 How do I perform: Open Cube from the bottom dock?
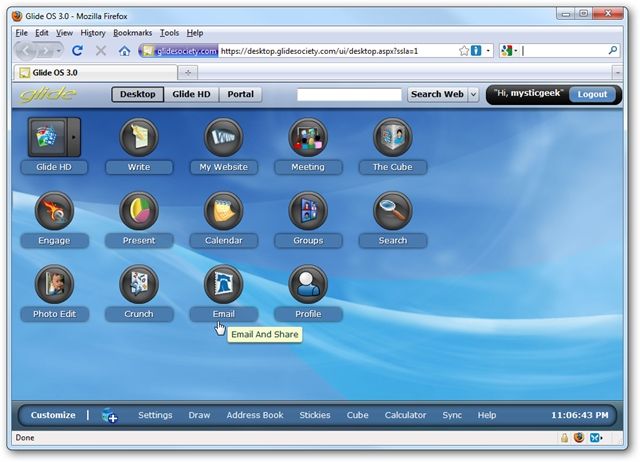(358, 415)
